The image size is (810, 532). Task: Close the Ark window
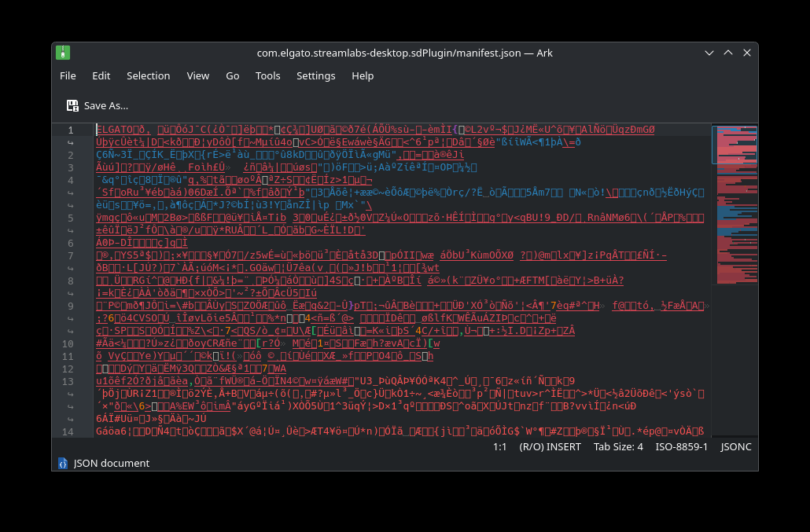pyautogui.click(x=747, y=53)
